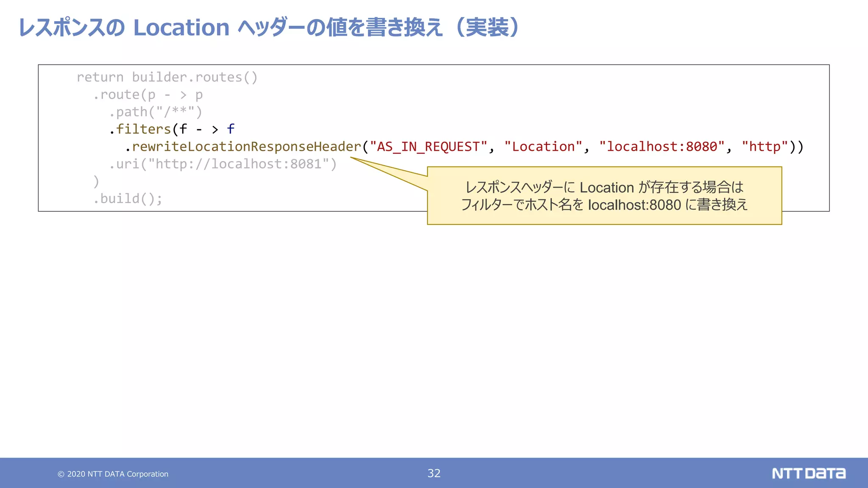Click the "localhost:8080" string argument
This screenshot has height=488, width=868.
click(662, 147)
